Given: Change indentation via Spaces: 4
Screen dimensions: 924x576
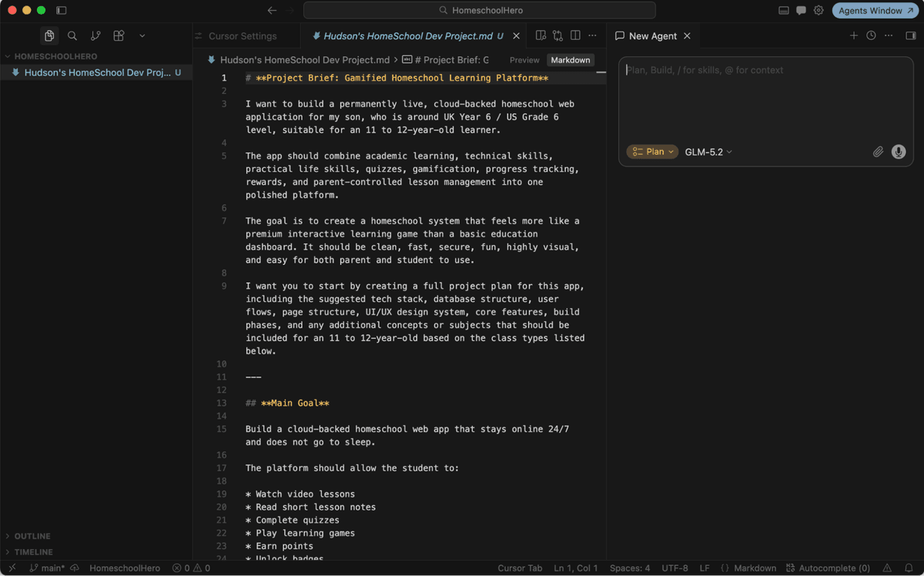Looking at the screenshot, I should [x=630, y=568].
